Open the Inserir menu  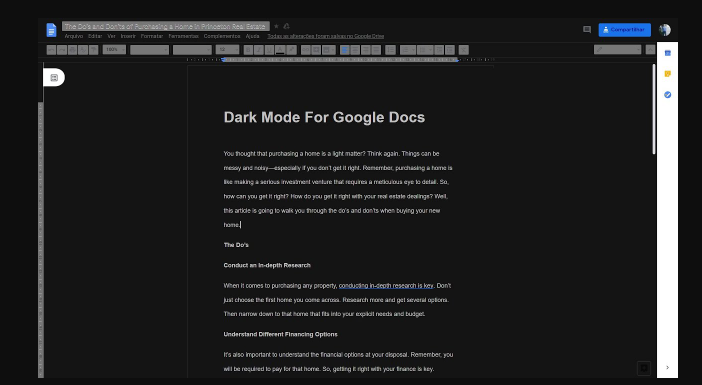point(128,36)
